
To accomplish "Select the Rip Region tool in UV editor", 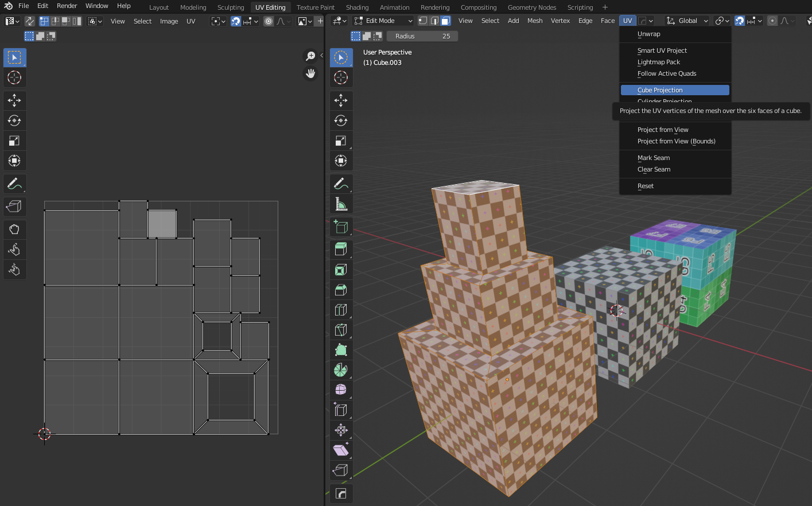I will pos(14,207).
